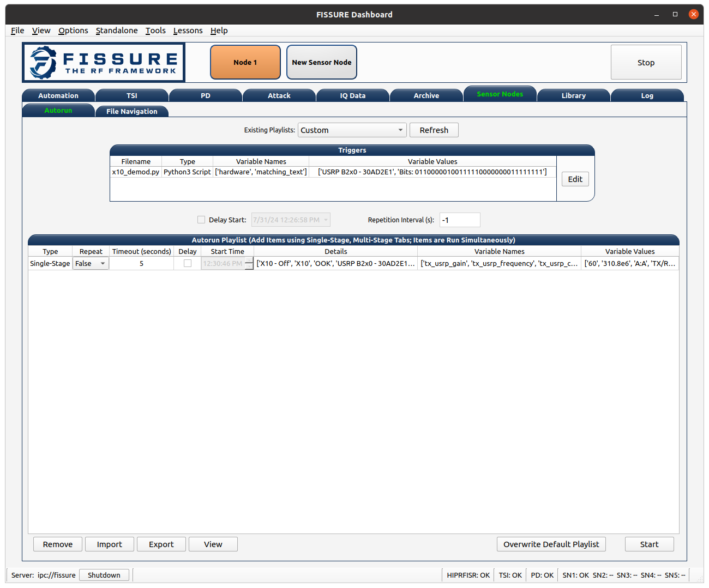Expand the Repeat False dropdown
This screenshot has height=588, width=709.
(x=91, y=263)
